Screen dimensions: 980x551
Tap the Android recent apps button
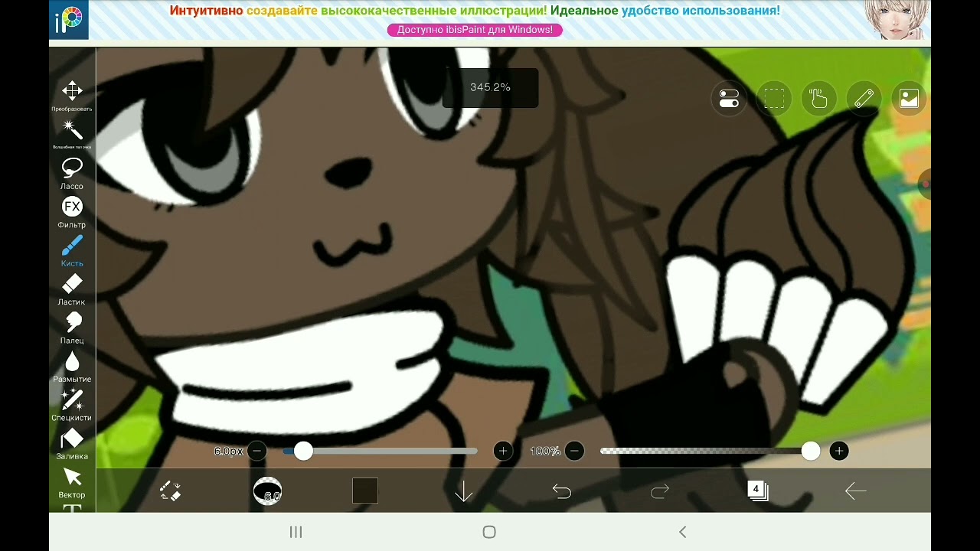point(296,532)
